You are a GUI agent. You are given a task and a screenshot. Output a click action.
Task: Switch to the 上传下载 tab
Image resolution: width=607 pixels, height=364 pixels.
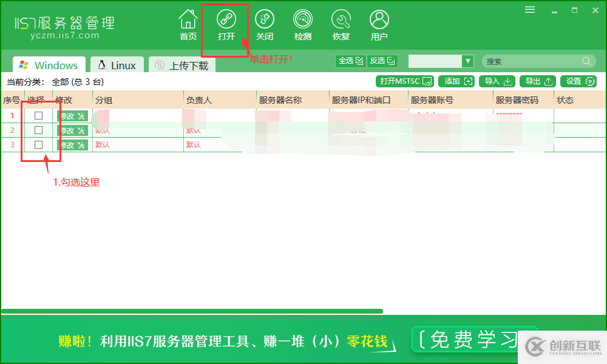click(182, 65)
